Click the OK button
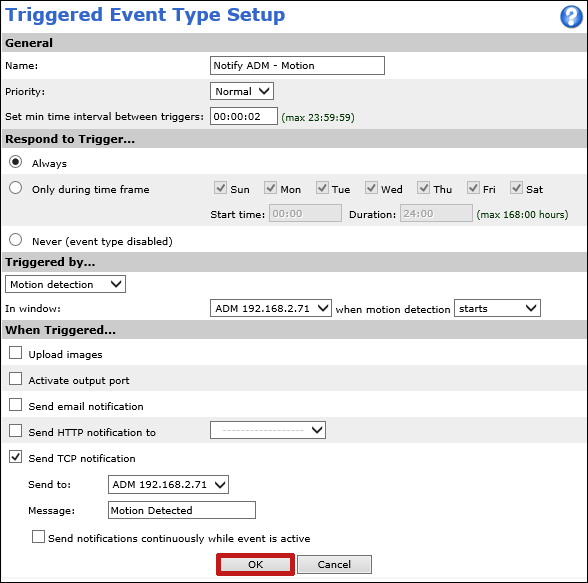Image resolution: width=588 pixels, height=583 pixels. click(255, 564)
